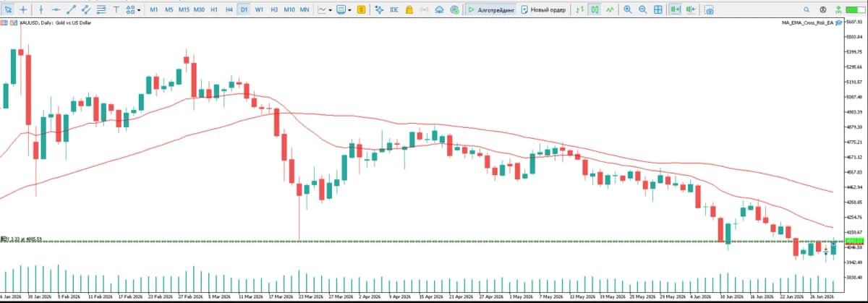Open the chart templates dropdown
Image resolution: width=868 pixels, height=303 pixels.
click(x=344, y=9)
